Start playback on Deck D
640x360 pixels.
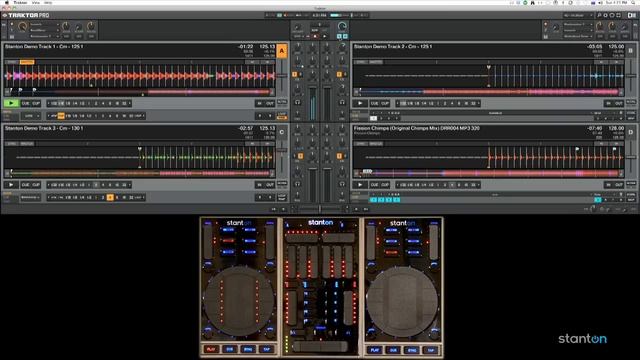coord(360,185)
